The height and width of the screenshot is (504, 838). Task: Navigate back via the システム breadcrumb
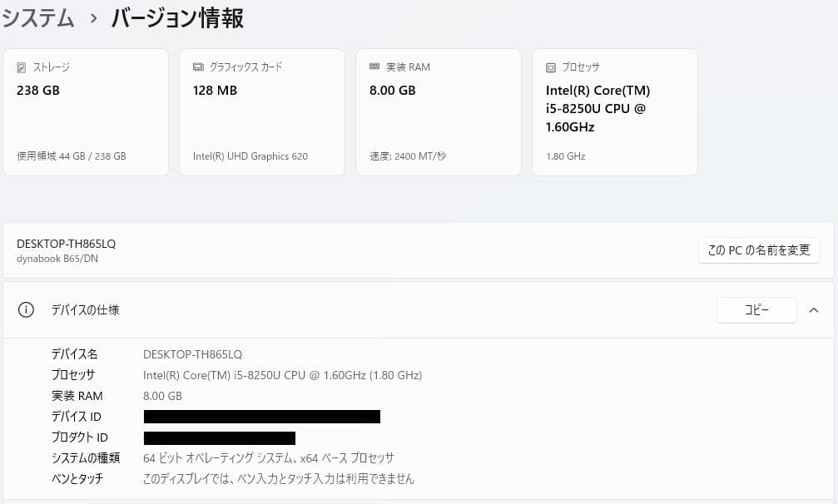coord(38,17)
